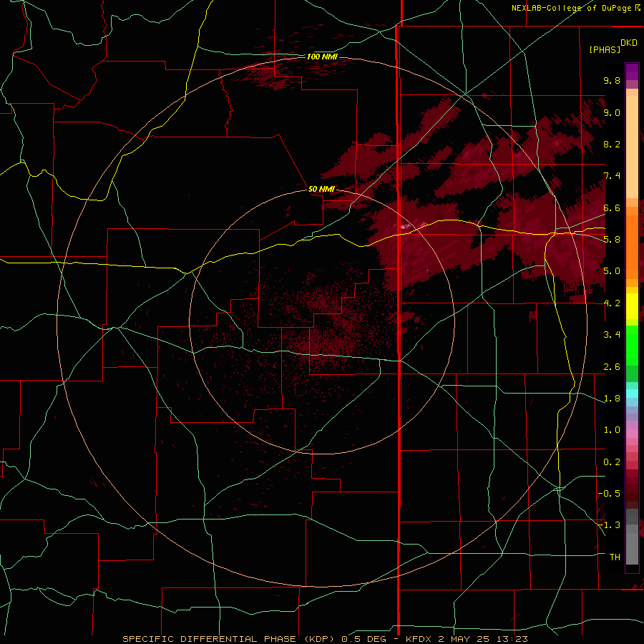Click the NEXLAB-College of DuPage label

coord(573,8)
